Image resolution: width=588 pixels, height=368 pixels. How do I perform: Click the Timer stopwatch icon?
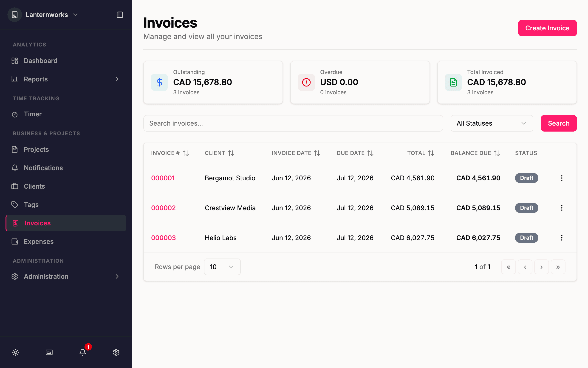point(14,114)
